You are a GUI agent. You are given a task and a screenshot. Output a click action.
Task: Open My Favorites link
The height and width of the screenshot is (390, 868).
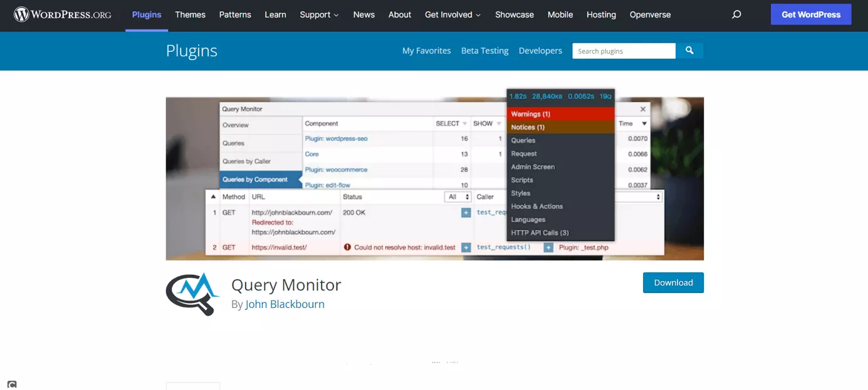click(426, 51)
